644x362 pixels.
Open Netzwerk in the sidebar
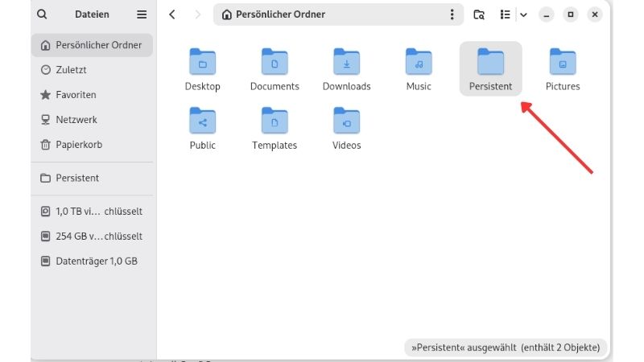[x=92, y=120]
